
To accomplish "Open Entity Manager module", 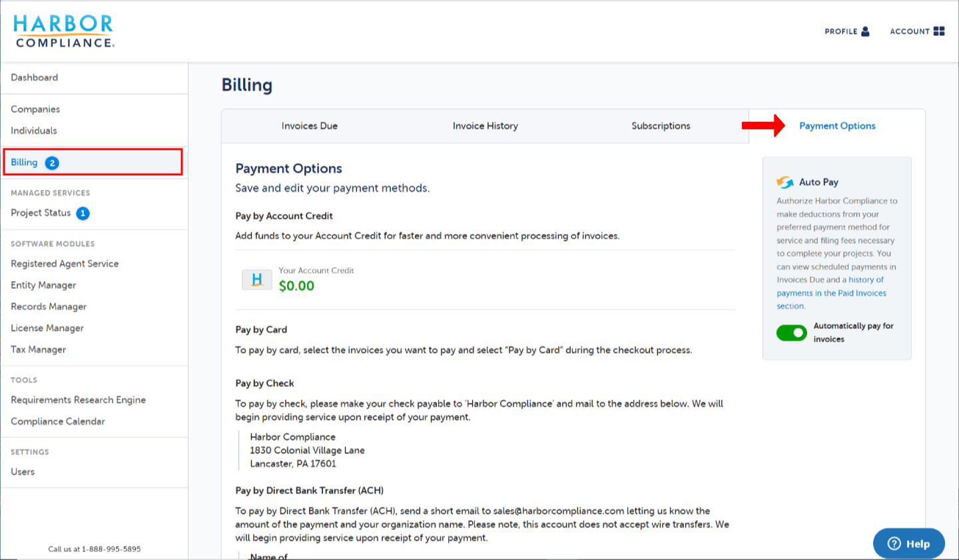I will point(43,285).
